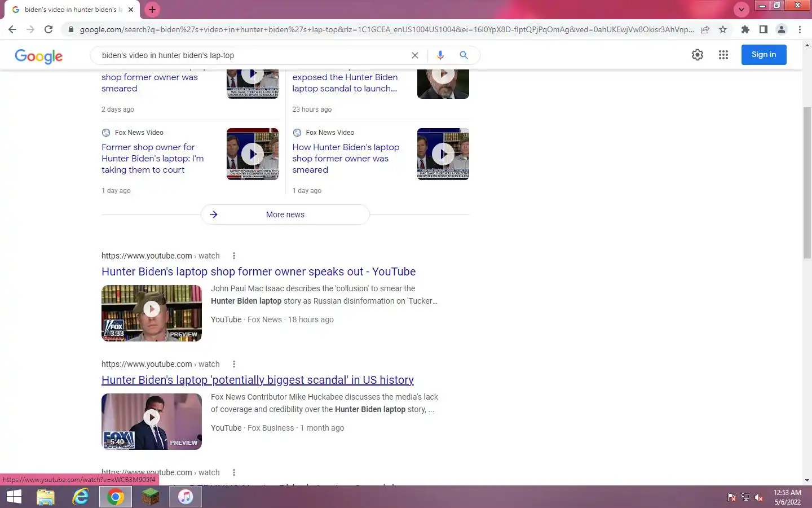812x508 pixels.
Task: Play the 2 days ago news video thumbnail
Action: click(x=253, y=84)
